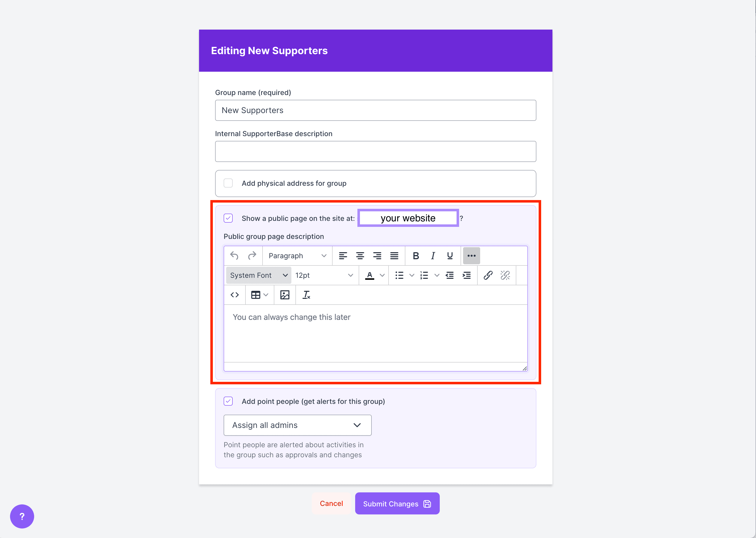This screenshot has width=756, height=538.
Task: Apply italic formatting in the editor
Action: click(x=433, y=256)
